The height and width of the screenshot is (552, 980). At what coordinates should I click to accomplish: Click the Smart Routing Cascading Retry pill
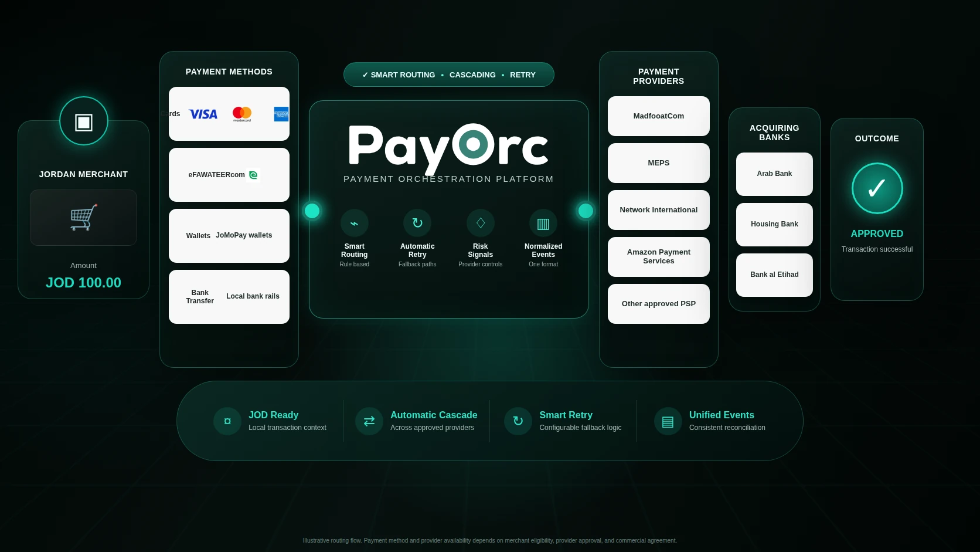(449, 74)
